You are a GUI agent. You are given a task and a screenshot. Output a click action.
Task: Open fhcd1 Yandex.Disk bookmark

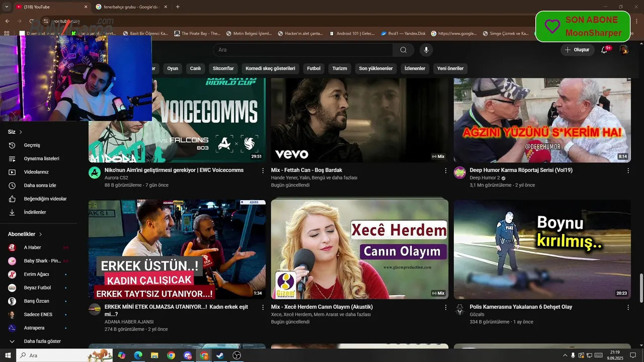tap(404, 33)
